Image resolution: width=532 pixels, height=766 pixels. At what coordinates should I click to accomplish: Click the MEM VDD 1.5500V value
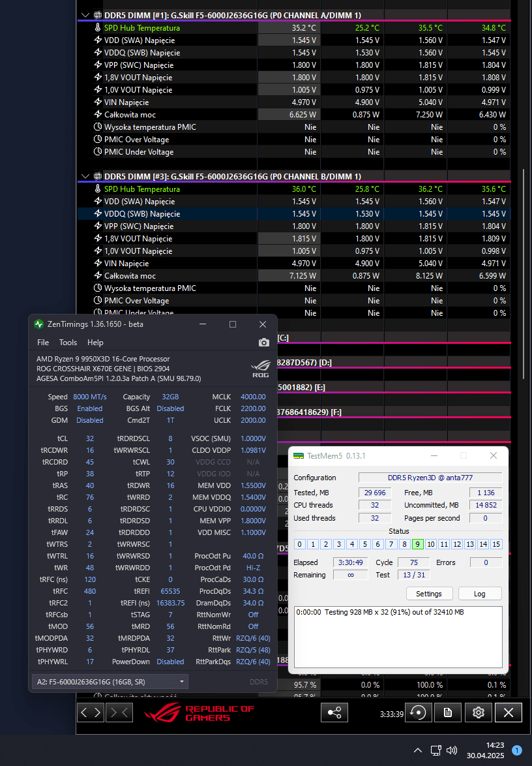[x=253, y=485]
